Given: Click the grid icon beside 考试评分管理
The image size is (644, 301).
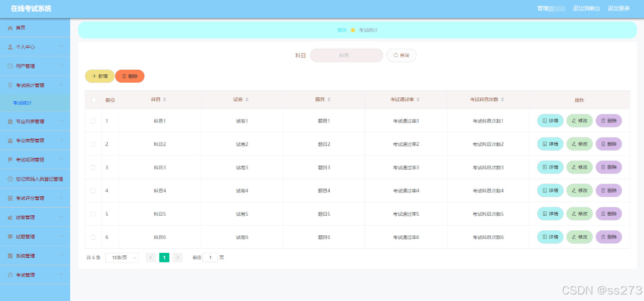Looking at the screenshot, I should 10,198.
